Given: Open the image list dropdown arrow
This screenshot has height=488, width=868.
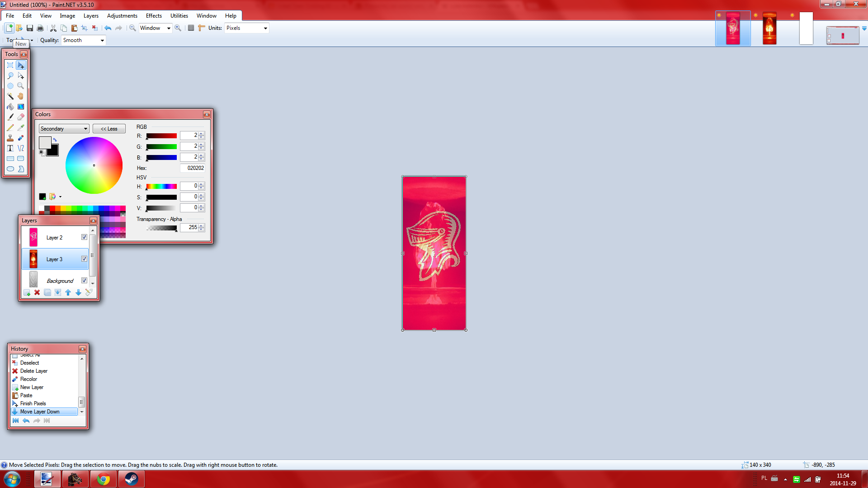Looking at the screenshot, I should pos(864,28).
